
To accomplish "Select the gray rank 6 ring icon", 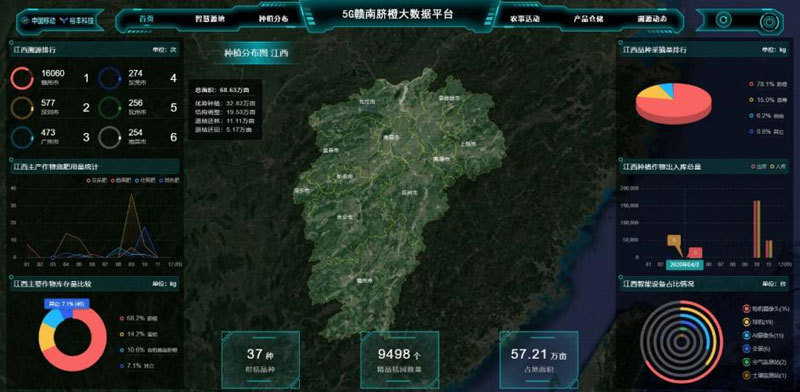I will 110,137.
